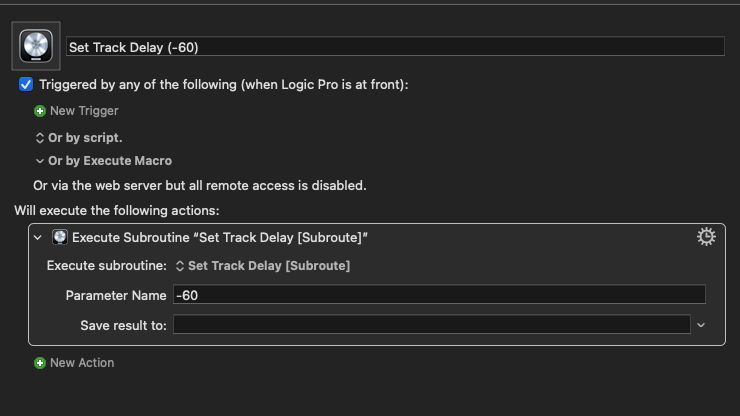Screen dimensions: 740x416
Task: Collapse the Execute Subroutine action
Action: click(39, 238)
